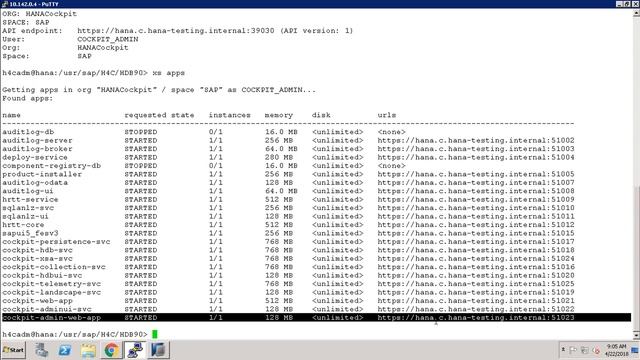Click the COCKPIT_ADMIN user value
640x360 pixels.
click(108, 39)
